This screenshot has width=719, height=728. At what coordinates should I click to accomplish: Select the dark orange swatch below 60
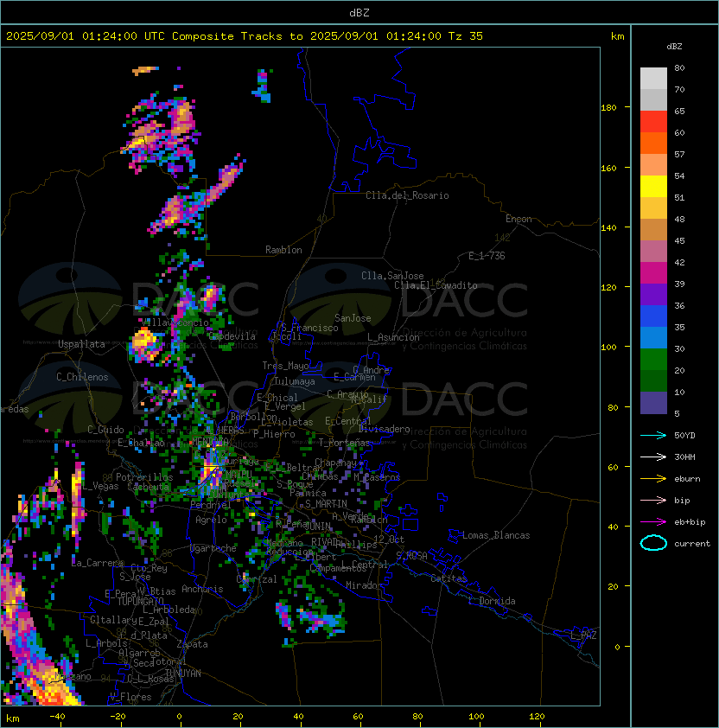tap(653, 144)
